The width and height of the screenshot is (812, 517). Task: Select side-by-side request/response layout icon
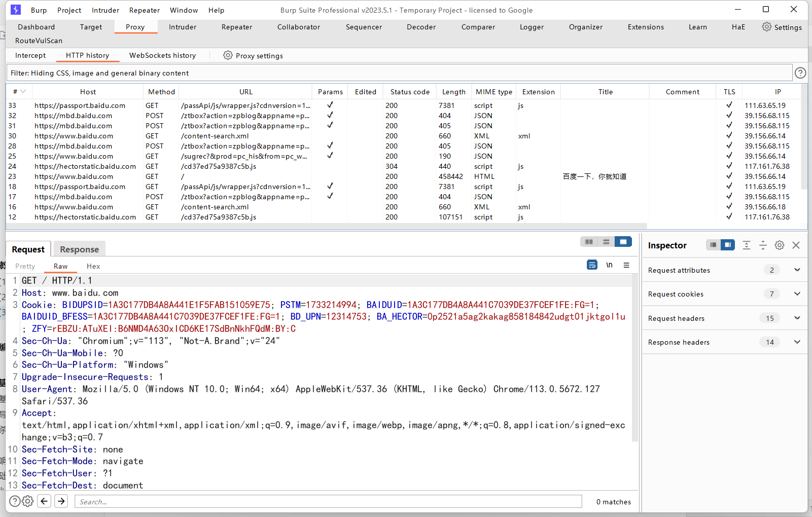click(589, 242)
